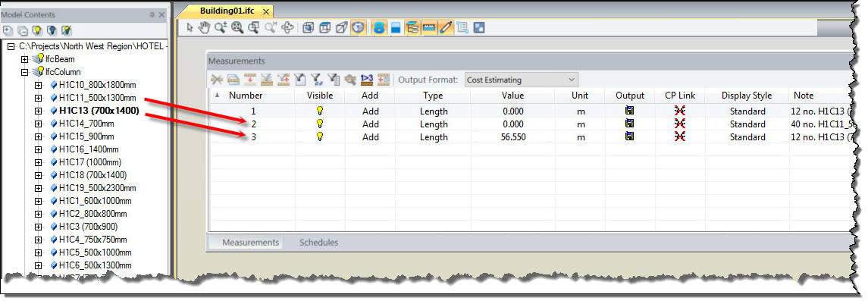
Task: Toggle the model tree panel toolbar icon
Action: [412, 27]
